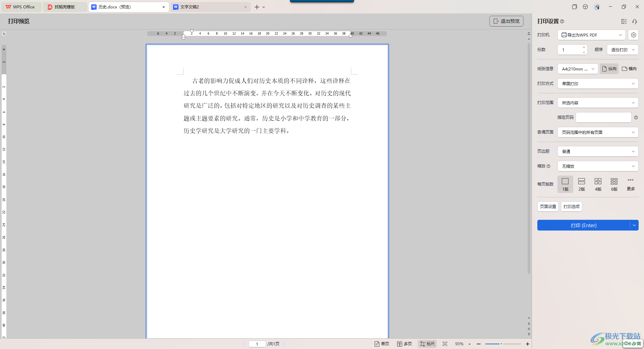The image size is (644, 349).
Task: Select 6版 pages per sheet layout
Action: 614,184
